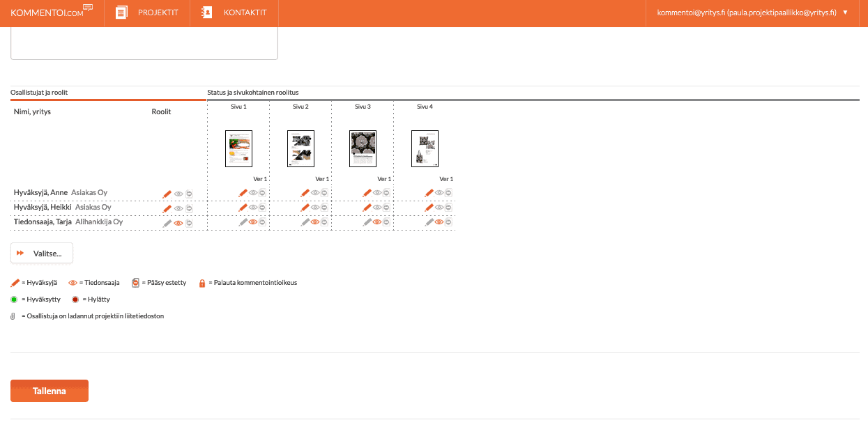Screen dimensions: 868x427
Task: Click Heikki's pencil icon under Sivu 2
Action: tap(305, 208)
